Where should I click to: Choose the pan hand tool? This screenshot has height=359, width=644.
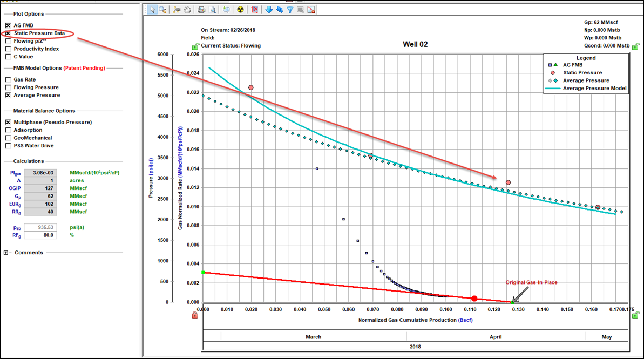(188, 10)
